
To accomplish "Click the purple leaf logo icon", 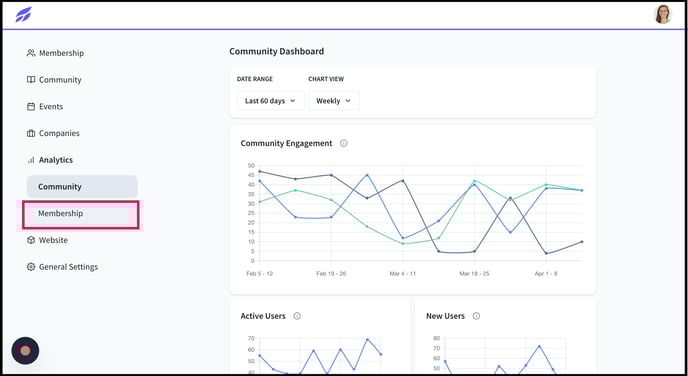I will coord(23,14).
